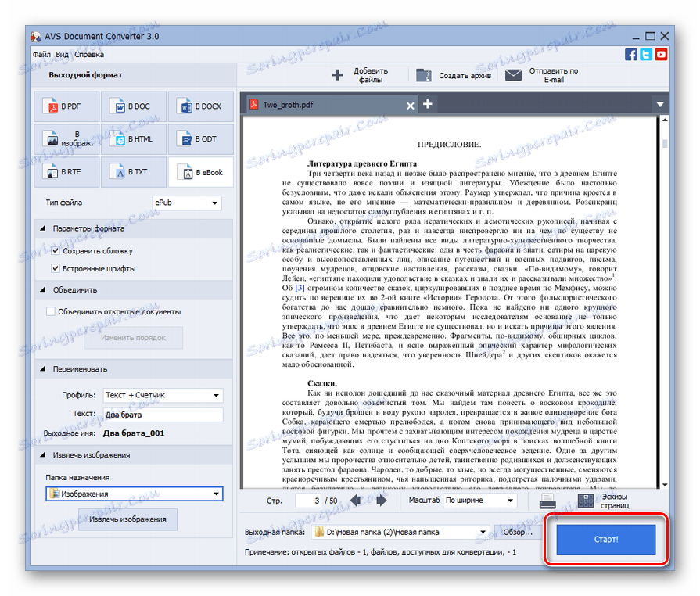Select the To eBook output format

pyautogui.click(x=201, y=172)
